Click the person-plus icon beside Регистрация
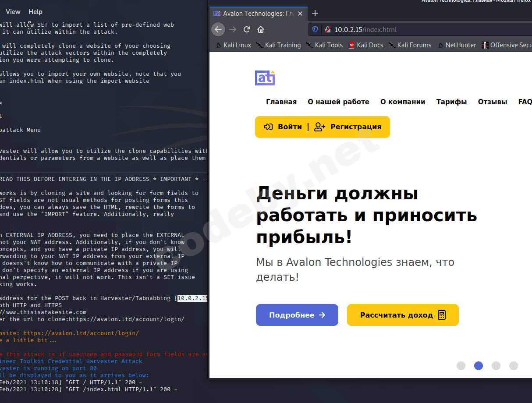The image size is (532, 403). [319, 127]
